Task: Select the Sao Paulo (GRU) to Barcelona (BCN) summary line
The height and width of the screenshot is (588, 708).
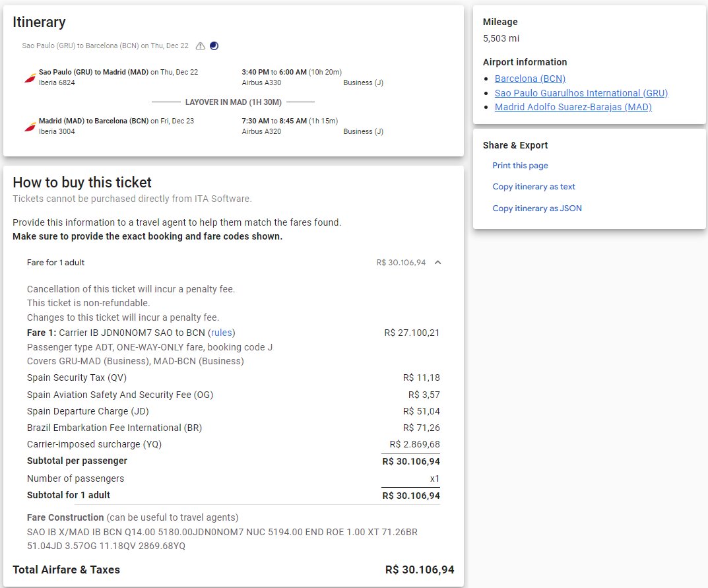Action: click(105, 46)
